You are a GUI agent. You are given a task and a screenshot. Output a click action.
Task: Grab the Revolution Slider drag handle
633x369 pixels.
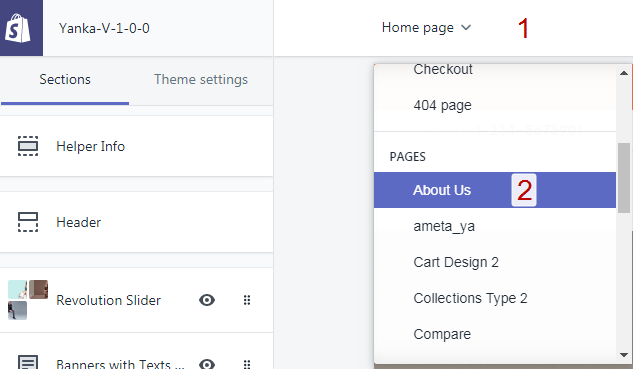click(247, 300)
